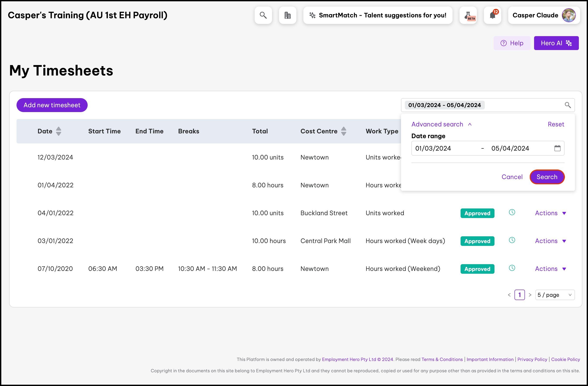Open the notifications bell
Viewport: 588px width, 386px height.
[492, 15]
